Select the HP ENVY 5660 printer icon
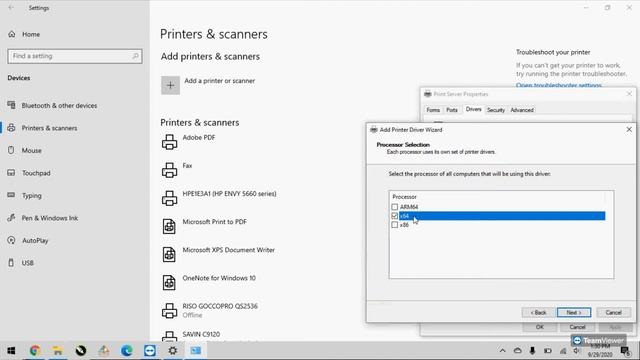Screen dimensions: 640x360 [169, 198]
